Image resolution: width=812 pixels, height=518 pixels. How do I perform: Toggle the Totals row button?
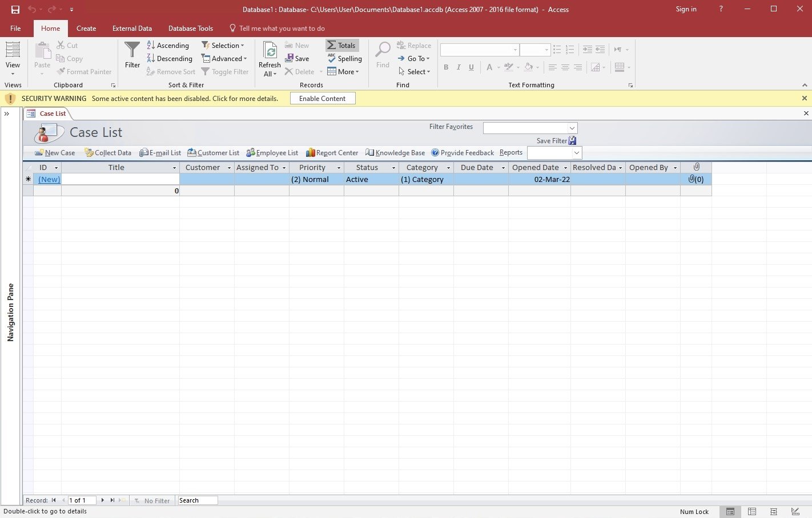341,46
